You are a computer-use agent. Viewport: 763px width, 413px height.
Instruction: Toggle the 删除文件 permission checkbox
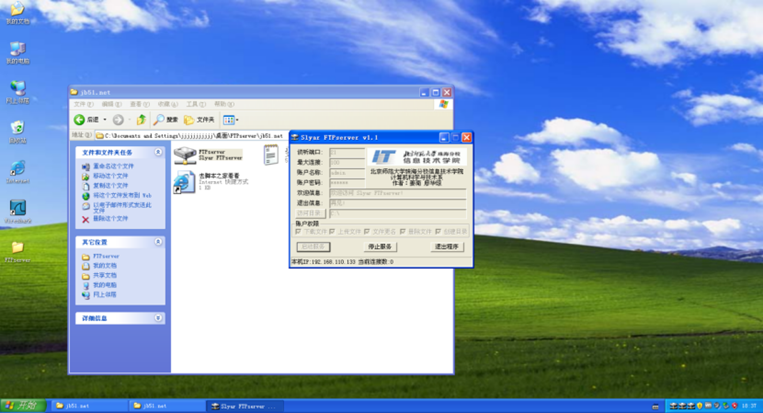[x=403, y=232]
